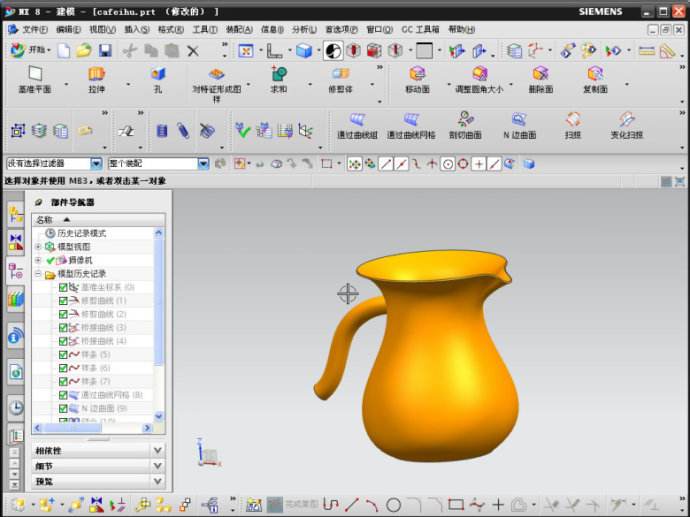
Task: Open the history clock sidebar tab
Action: 16,407
